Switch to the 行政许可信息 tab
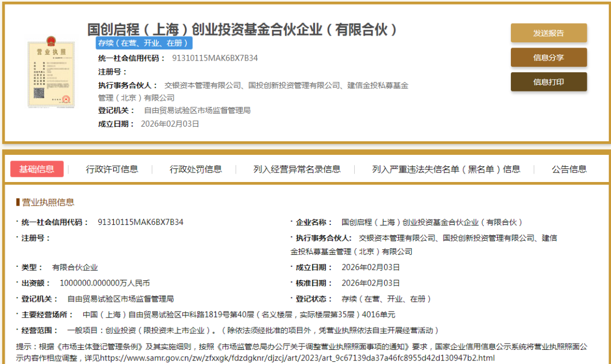This screenshot has height=364, width=611. (x=112, y=169)
